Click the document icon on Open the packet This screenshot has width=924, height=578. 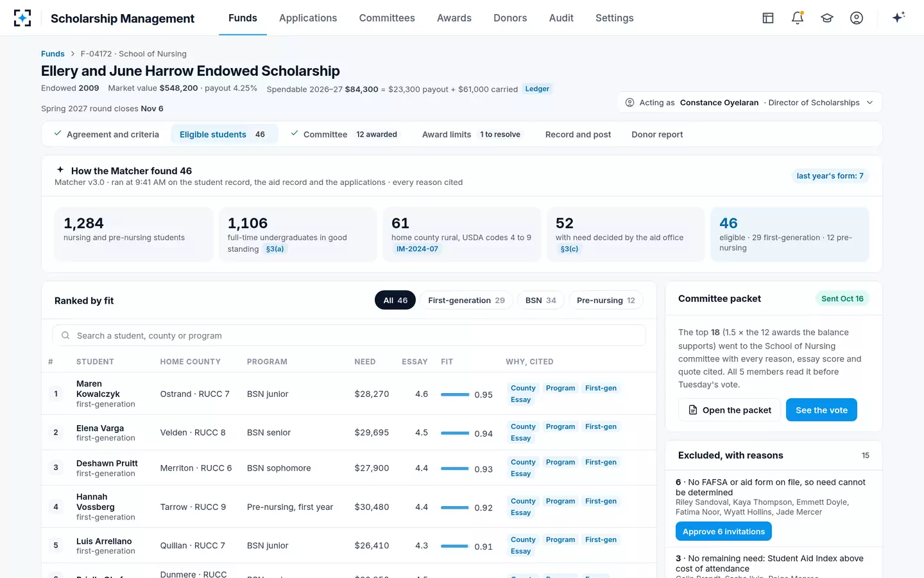click(693, 410)
